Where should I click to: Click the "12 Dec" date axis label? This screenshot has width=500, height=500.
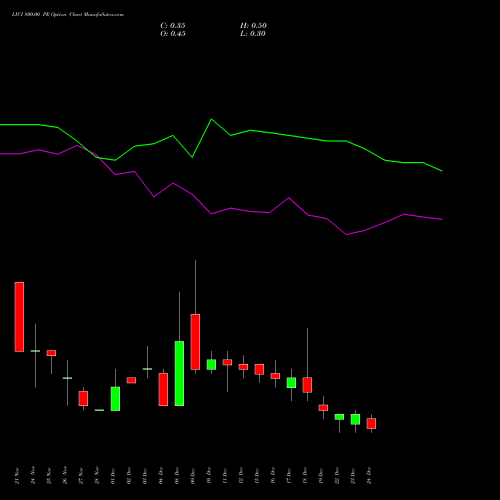[241, 476]
